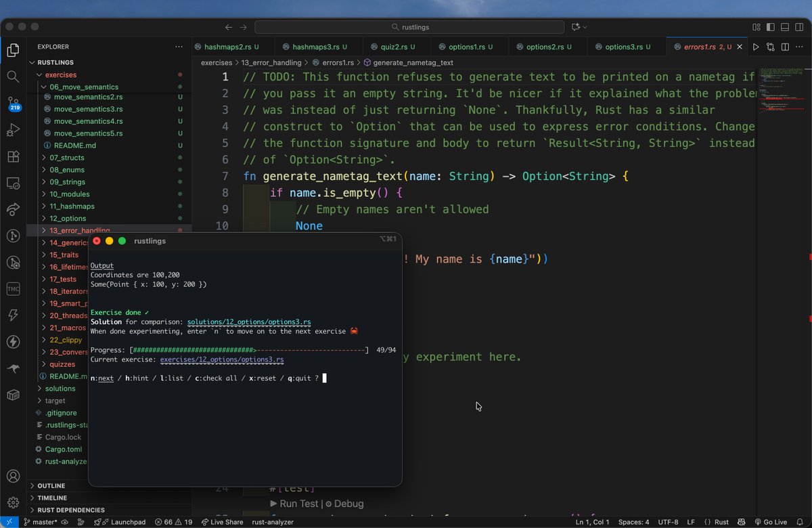Expand the OUTLINE section
The height and width of the screenshot is (528, 812).
tap(108, 485)
